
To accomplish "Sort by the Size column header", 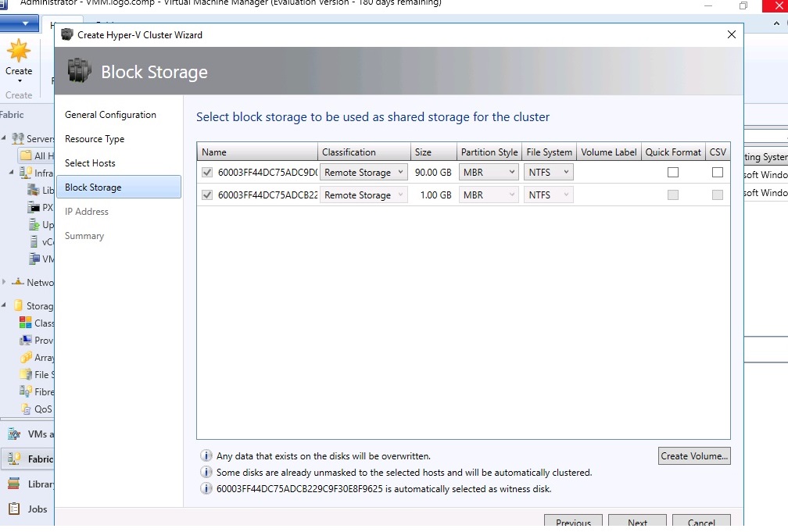I will 433,152.
